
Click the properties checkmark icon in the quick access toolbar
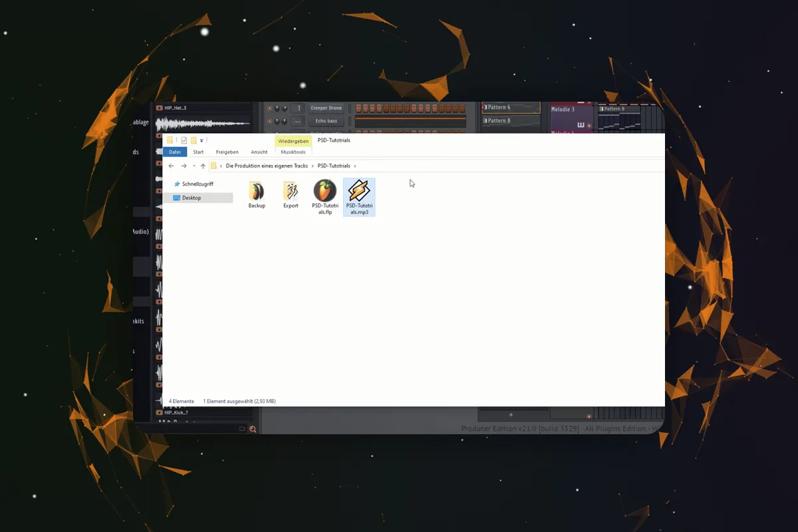point(184,140)
